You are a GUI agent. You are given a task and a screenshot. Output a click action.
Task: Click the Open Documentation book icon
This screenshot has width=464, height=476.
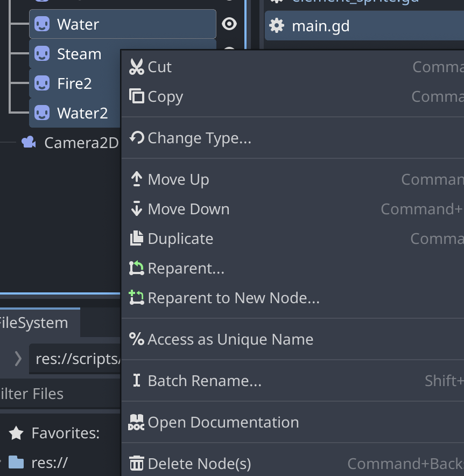(137, 423)
